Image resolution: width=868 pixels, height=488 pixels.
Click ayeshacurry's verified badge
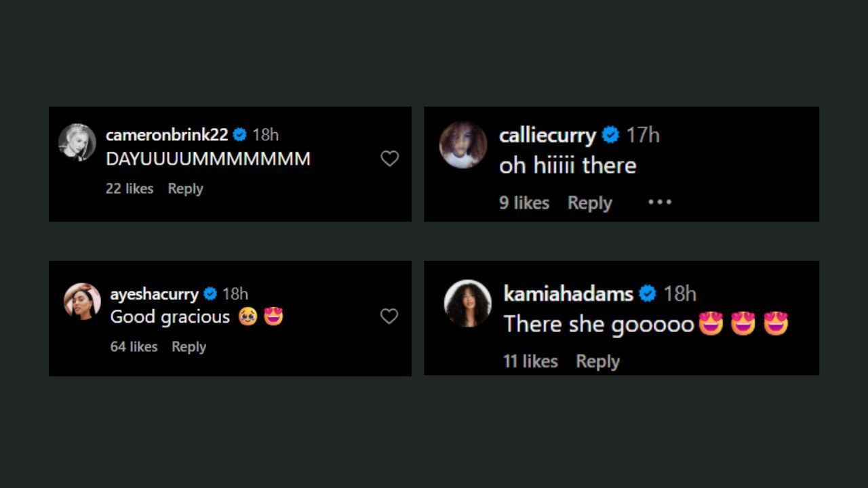click(210, 293)
